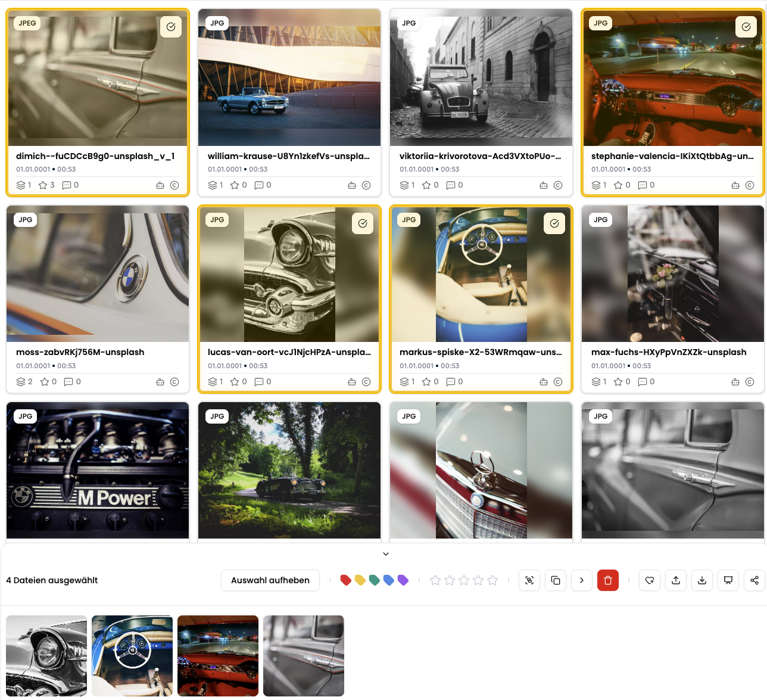The image size is (767, 700).
Task: Open the version stack on moss-zabvRKj756M card
Action: (x=21, y=382)
